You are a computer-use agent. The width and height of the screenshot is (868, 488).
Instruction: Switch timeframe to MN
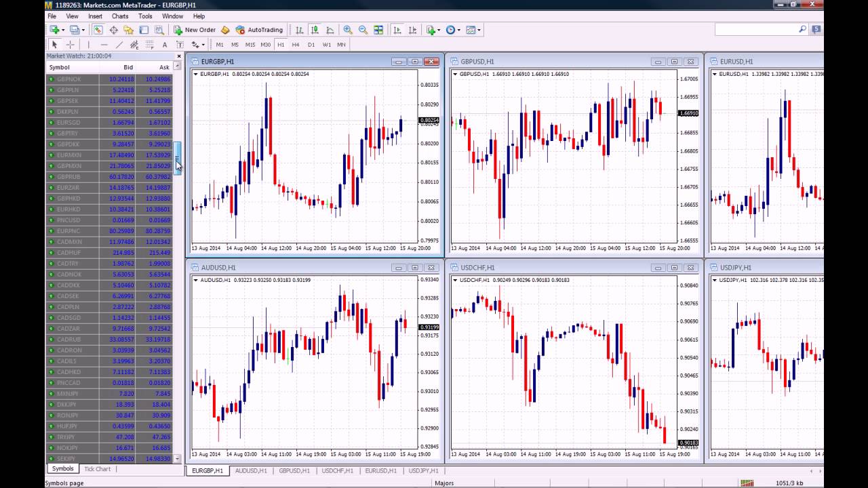click(x=341, y=45)
